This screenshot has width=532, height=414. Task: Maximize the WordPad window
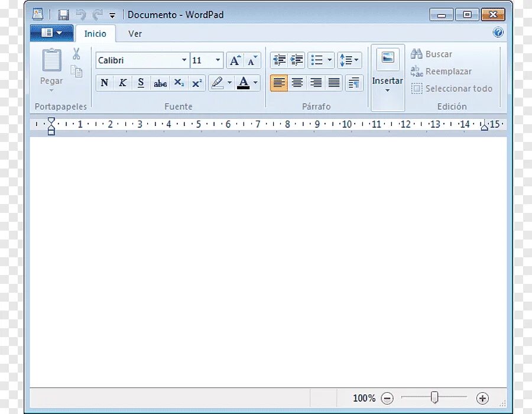point(467,15)
